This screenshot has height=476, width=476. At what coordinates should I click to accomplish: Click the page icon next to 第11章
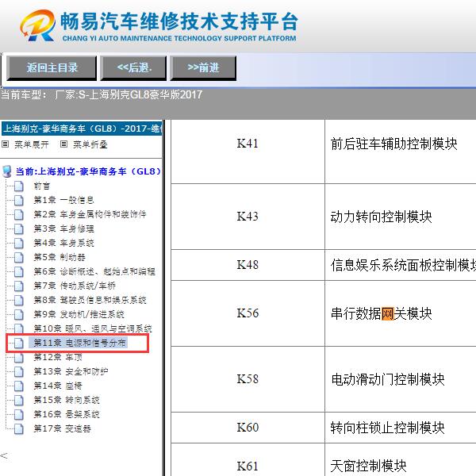click(19, 343)
